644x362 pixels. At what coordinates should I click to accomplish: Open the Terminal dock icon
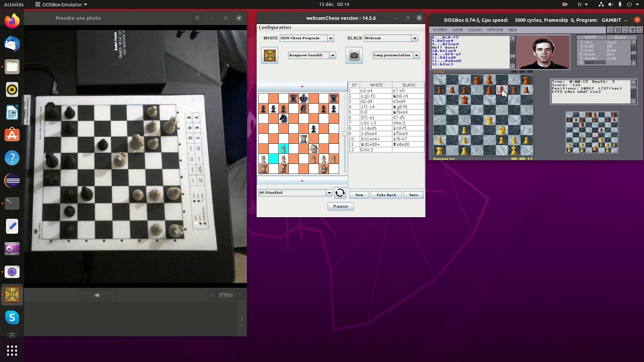pyautogui.click(x=12, y=203)
